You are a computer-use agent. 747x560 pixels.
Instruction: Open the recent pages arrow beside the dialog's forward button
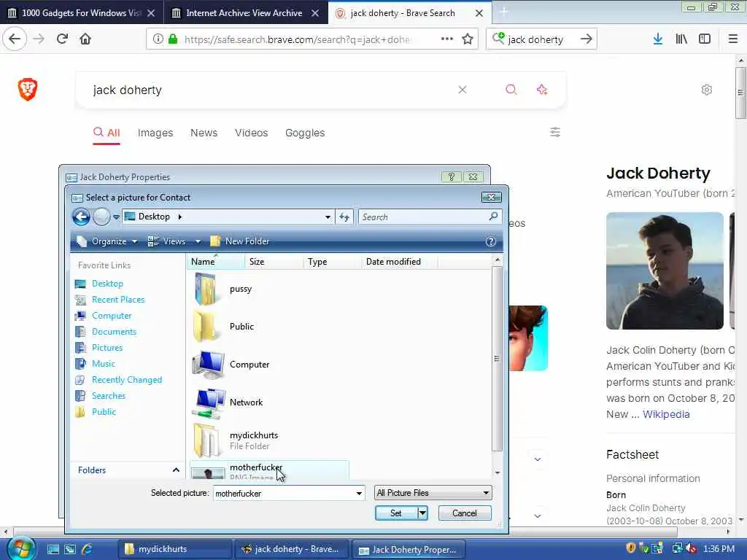[x=116, y=217]
